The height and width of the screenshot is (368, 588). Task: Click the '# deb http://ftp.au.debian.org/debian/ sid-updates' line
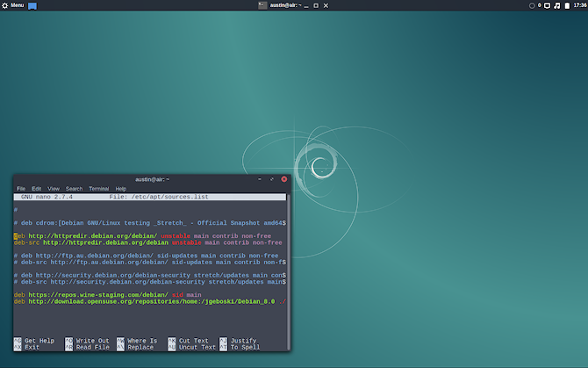pos(147,256)
